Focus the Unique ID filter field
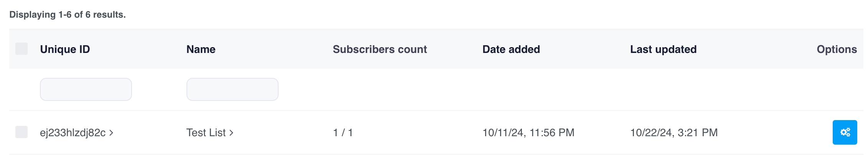The image size is (868, 155). tap(86, 89)
